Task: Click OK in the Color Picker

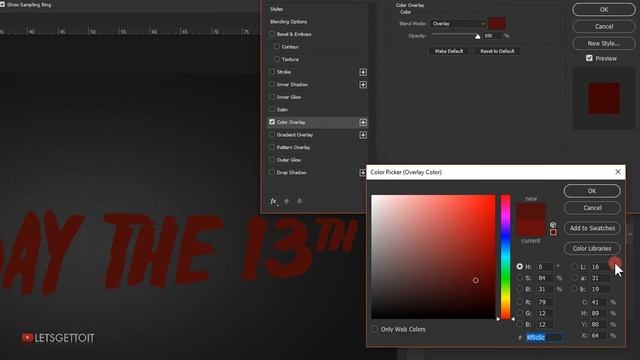Action: 592,191
